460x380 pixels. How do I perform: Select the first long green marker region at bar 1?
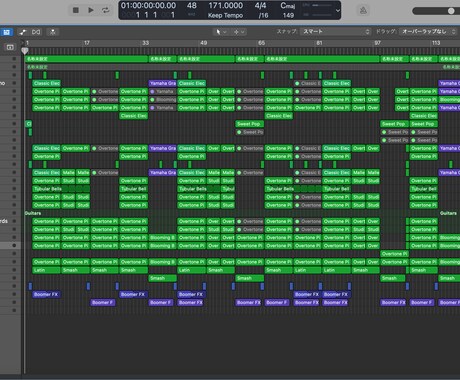click(86, 59)
